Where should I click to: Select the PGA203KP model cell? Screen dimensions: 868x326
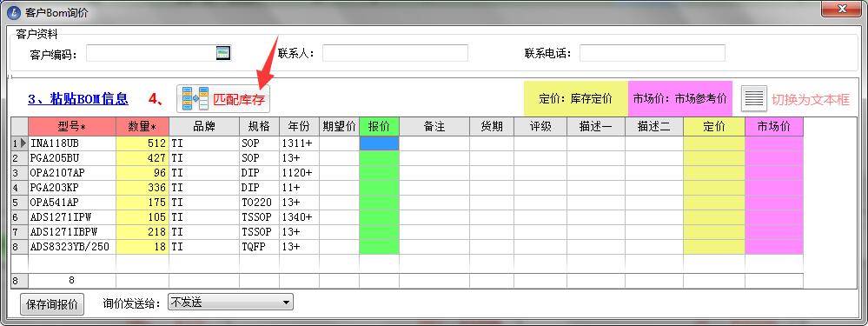coord(72,188)
